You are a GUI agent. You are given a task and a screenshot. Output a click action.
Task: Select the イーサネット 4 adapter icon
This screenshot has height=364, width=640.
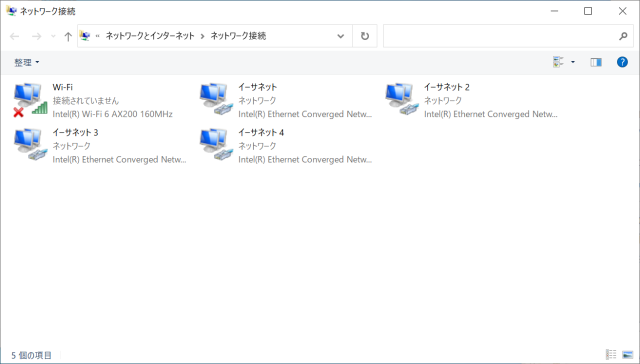tap(216, 145)
